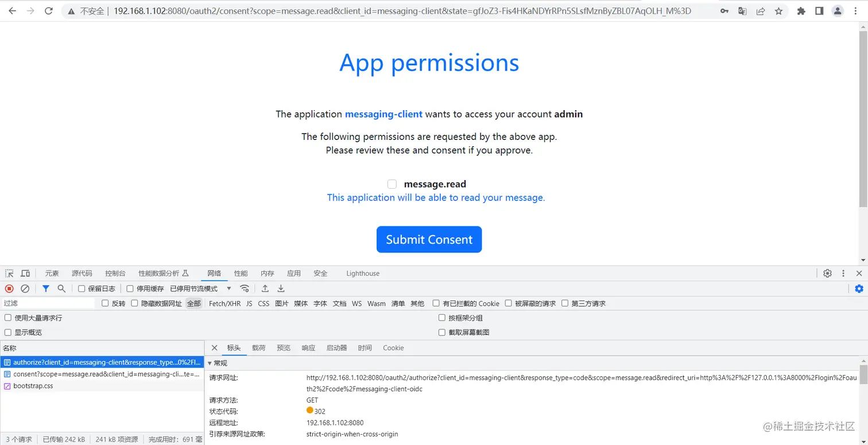Open the 预览 tab of the request
The image size is (868, 445).
click(284, 348)
